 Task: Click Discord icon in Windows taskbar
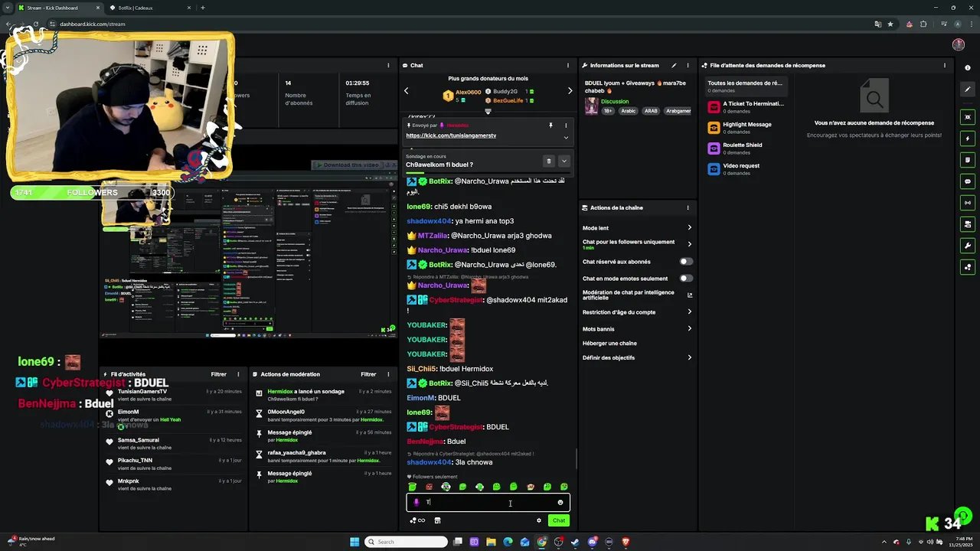[592, 542]
